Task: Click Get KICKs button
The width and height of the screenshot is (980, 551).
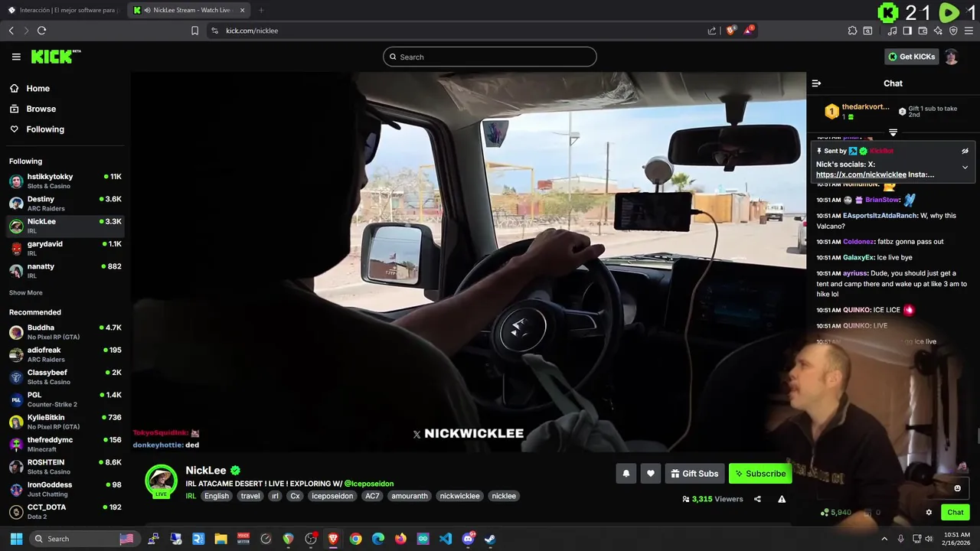Action: point(911,57)
